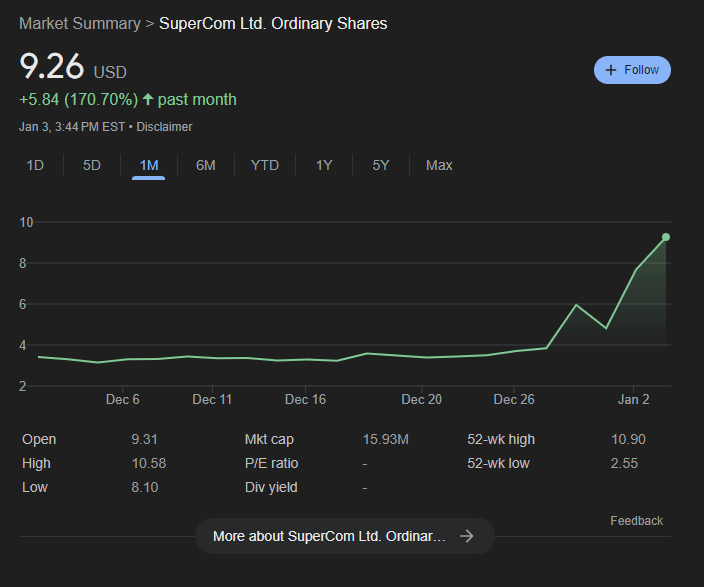
Task: Click the Jan 3, 3:44 PM EST timestamp
Action: click(x=72, y=127)
